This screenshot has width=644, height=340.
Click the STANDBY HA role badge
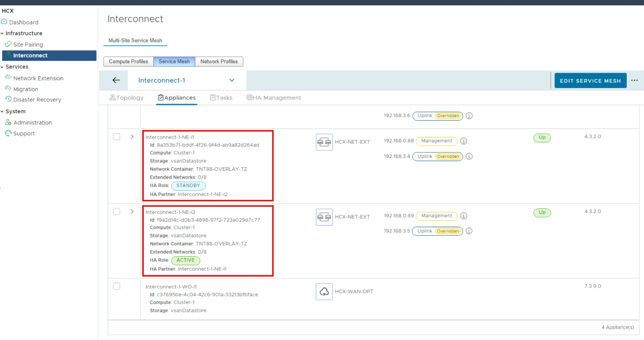[x=188, y=185]
